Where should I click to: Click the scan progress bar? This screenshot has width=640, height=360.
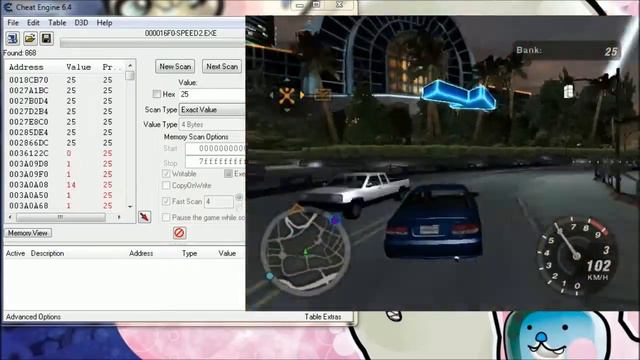[153, 43]
